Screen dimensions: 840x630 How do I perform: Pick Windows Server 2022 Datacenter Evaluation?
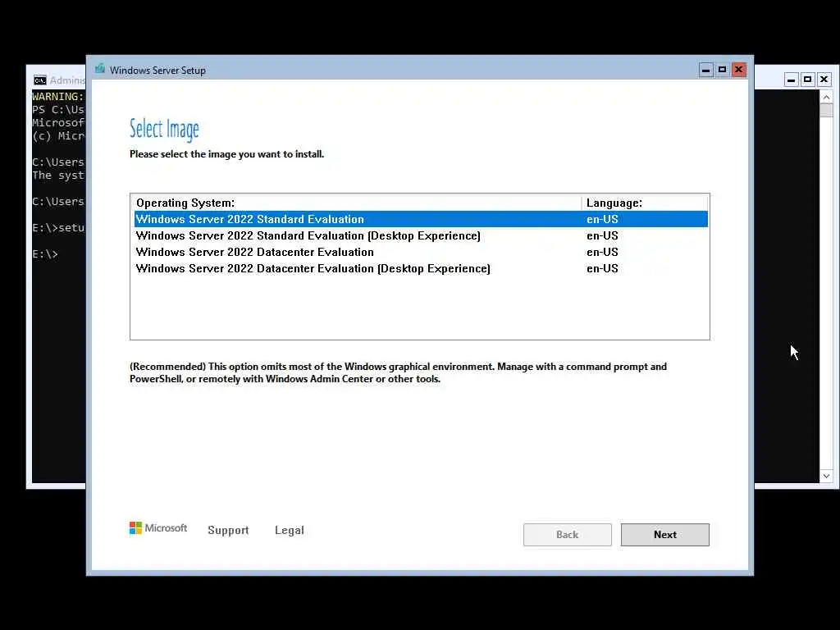coord(421,252)
